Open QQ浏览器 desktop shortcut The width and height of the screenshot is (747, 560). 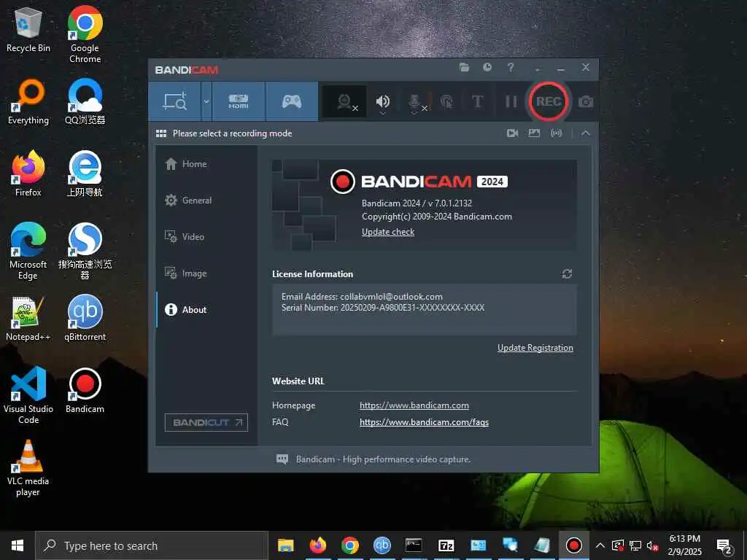point(85,102)
